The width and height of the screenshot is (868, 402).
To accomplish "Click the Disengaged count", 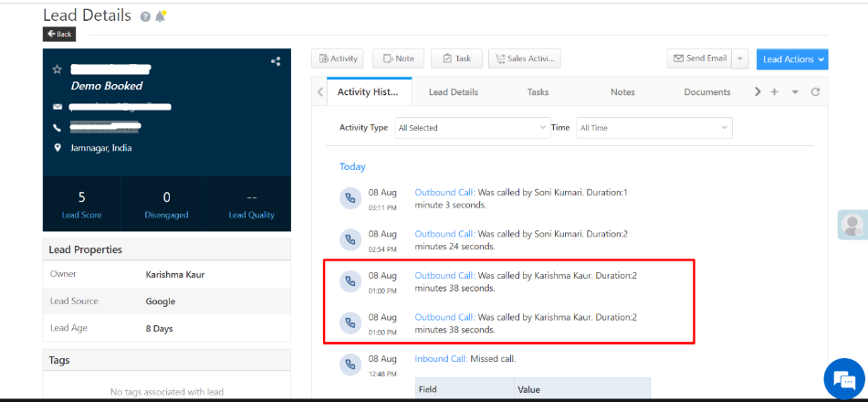I will [167, 197].
